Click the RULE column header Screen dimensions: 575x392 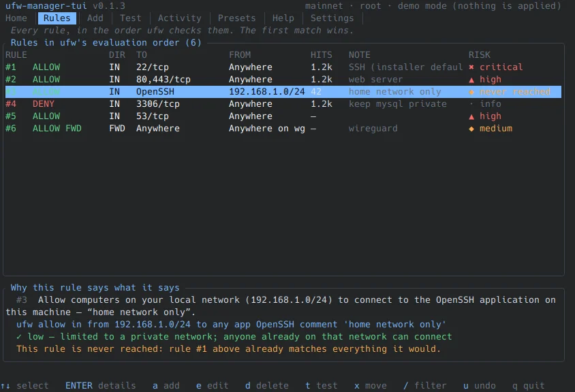pos(16,55)
